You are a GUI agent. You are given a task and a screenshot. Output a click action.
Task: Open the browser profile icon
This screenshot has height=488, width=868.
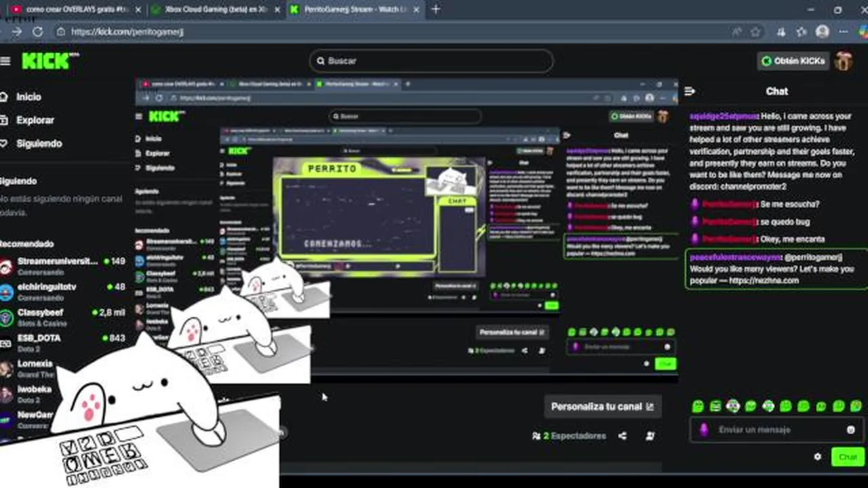823,32
